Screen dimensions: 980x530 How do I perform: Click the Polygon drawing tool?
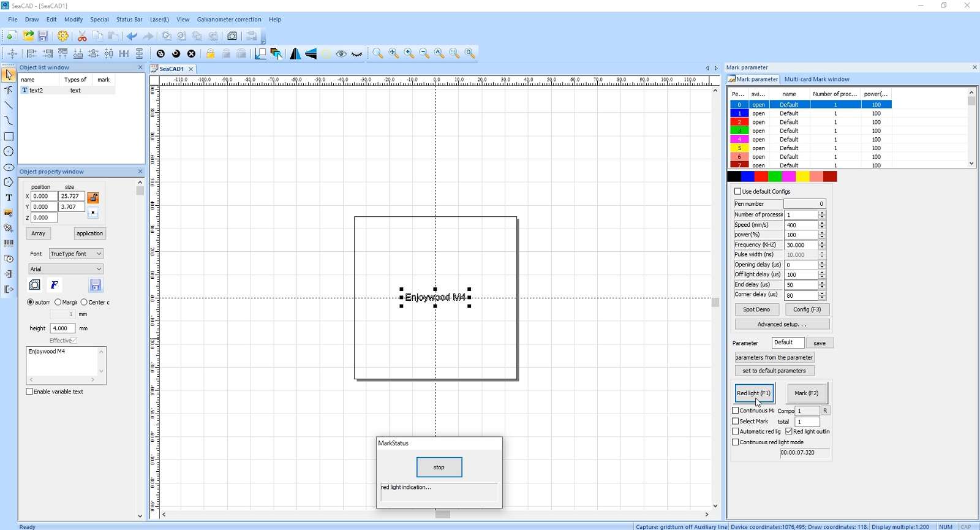click(x=9, y=182)
